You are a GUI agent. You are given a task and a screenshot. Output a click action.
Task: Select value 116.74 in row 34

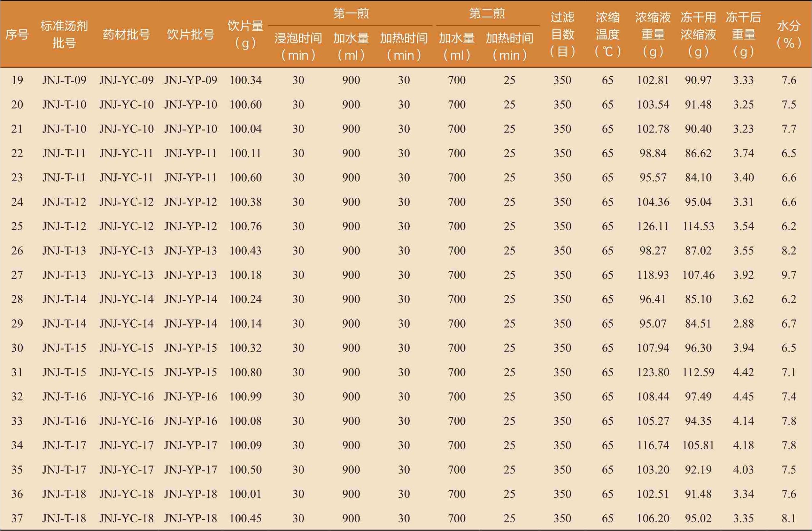tap(653, 445)
